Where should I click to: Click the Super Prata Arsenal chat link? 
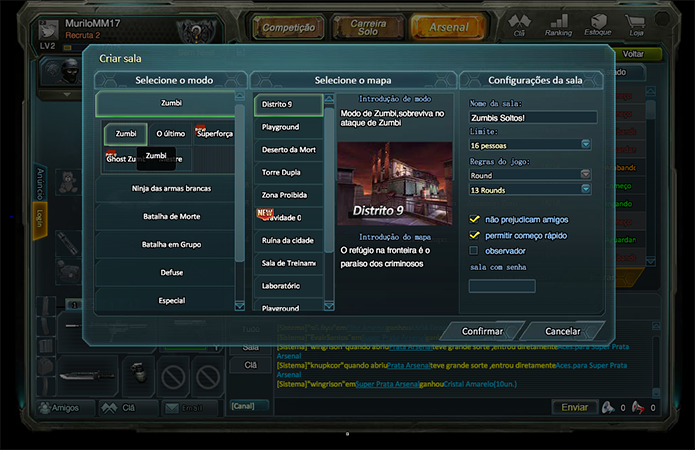tap(387, 384)
